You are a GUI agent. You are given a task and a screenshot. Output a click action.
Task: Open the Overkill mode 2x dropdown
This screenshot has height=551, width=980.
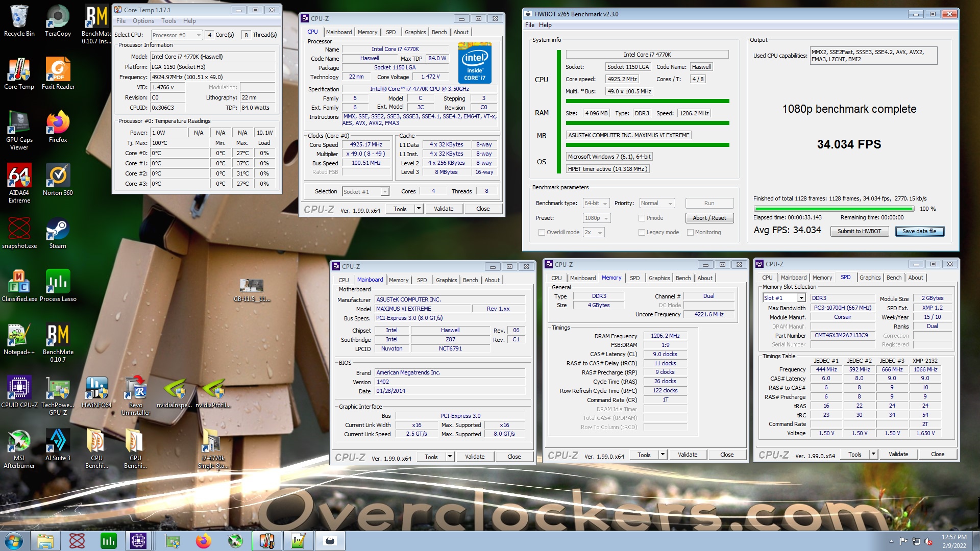tap(594, 232)
